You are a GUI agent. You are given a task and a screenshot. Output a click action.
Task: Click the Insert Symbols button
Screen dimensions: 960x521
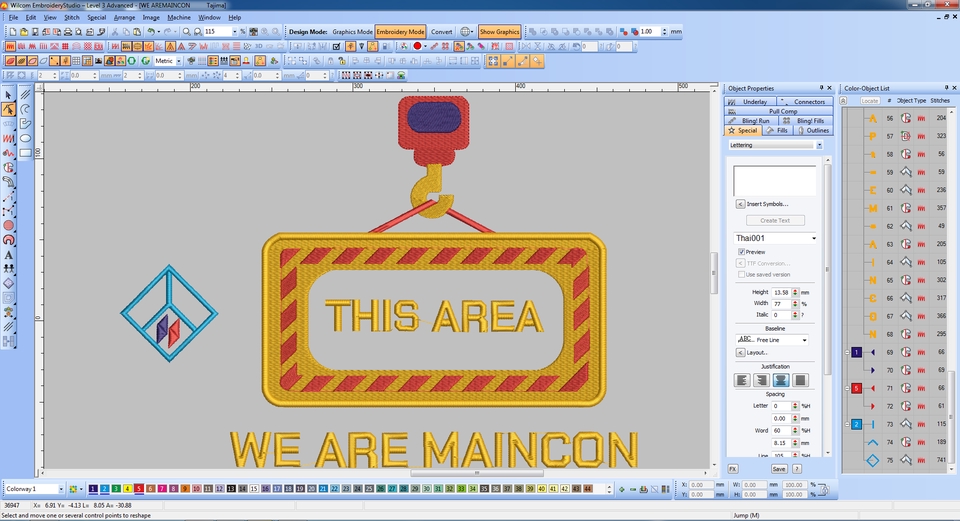tap(763, 204)
